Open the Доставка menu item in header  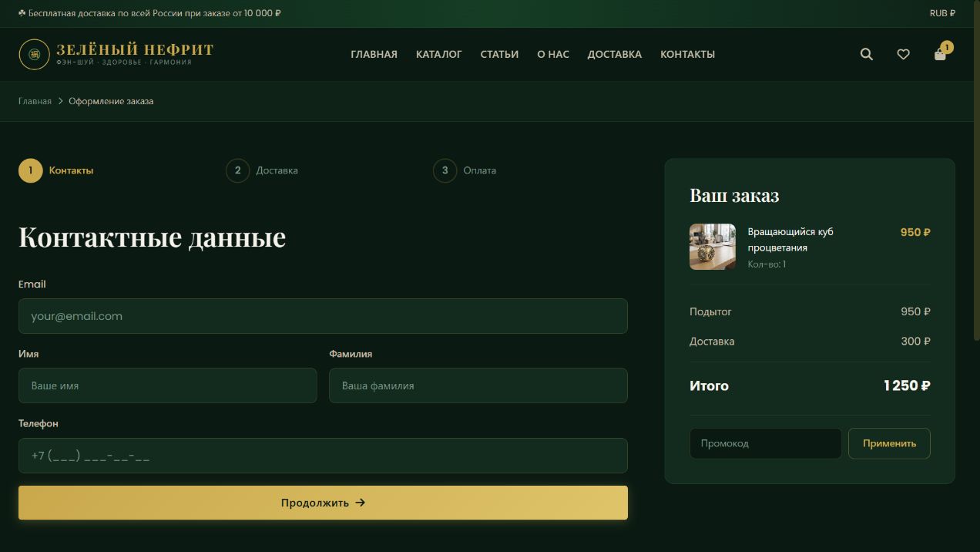pos(615,54)
